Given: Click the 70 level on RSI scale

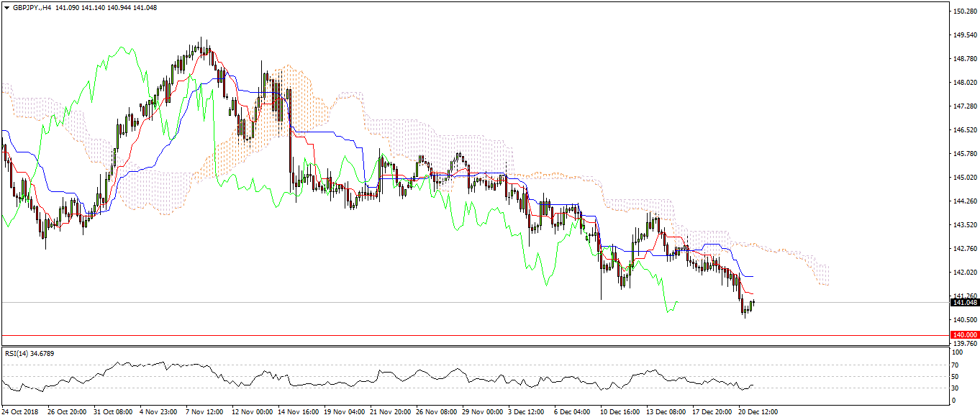Looking at the screenshot, I should 954,365.
